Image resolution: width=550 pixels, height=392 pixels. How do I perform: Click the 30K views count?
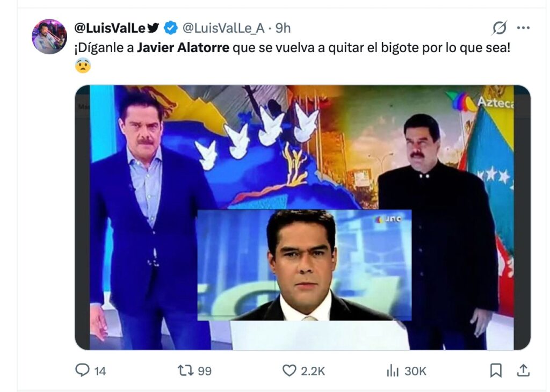pyautogui.click(x=415, y=371)
